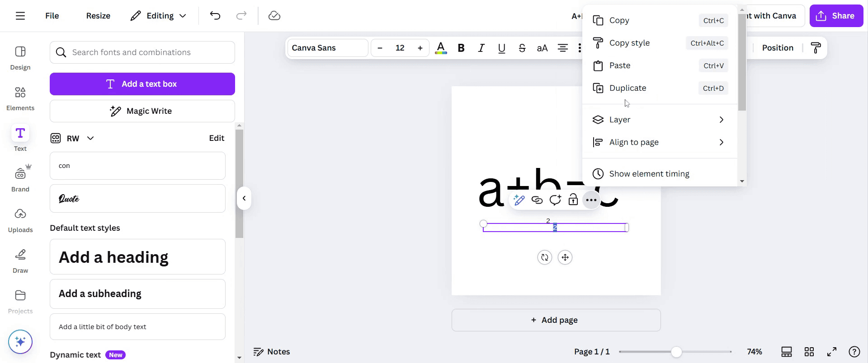This screenshot has width=868, height=363.
Task: Expand the Align to page submenu
Action: (x=660, y=142)
